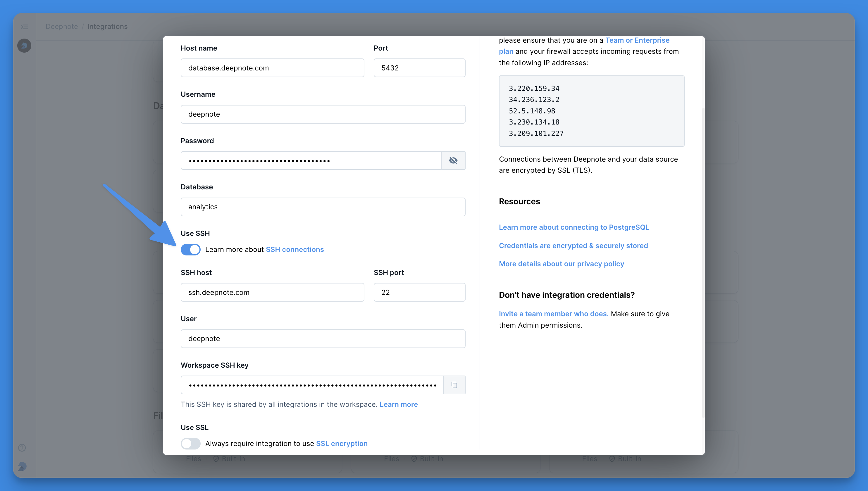This screenshot has height=491, width=868.
Task: Disable the Use SSH toggle
Action: (191, 250)
